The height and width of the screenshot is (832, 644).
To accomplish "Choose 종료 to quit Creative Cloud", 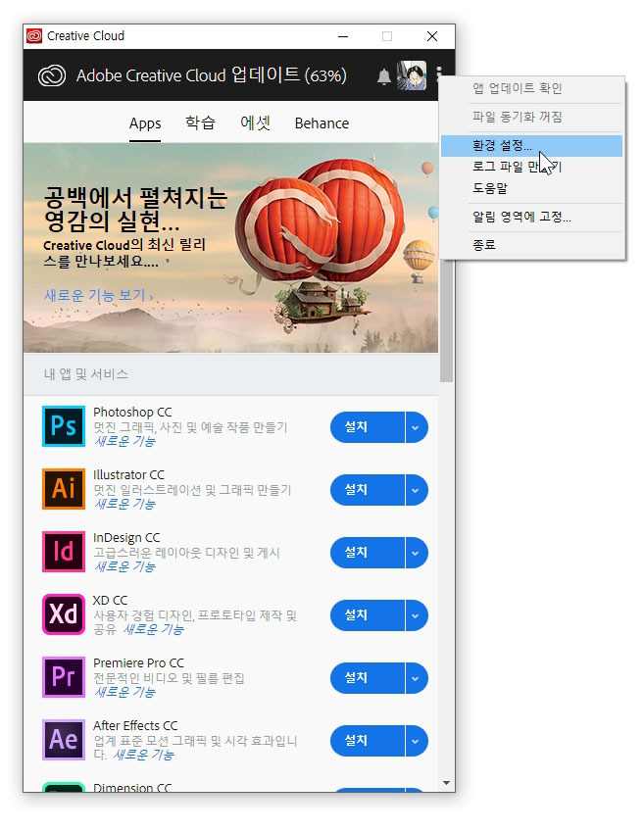I will 531,245.
